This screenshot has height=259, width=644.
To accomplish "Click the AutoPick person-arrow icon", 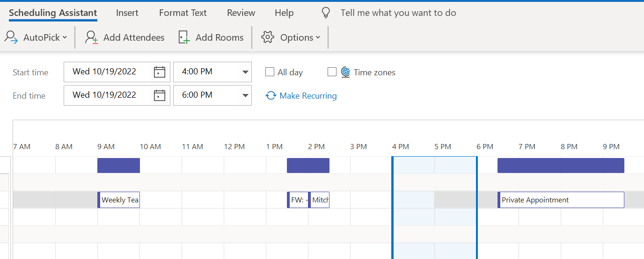I will [x=11, y=37].
